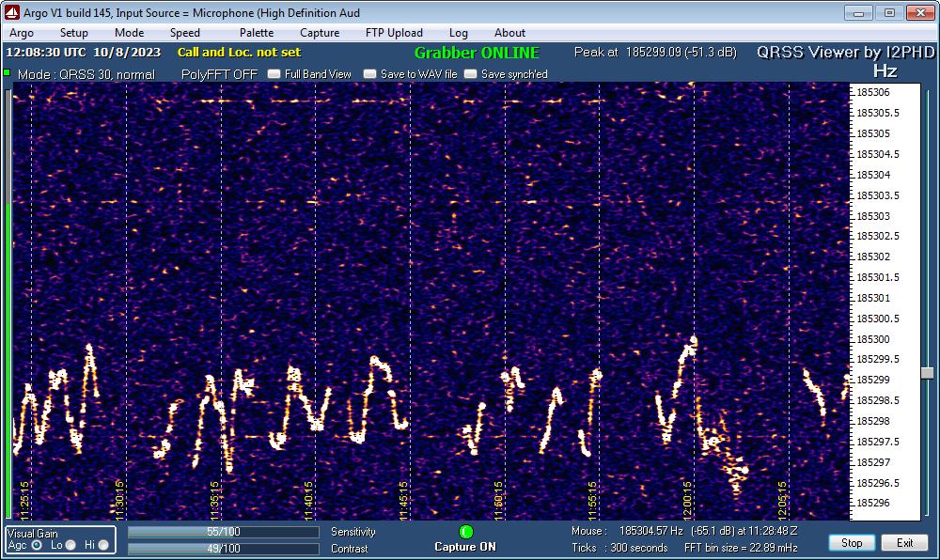Click the FFT bin size = 22.89 mHz text
Viewport: 940px width, 560px height.
[x=741, y=548]
